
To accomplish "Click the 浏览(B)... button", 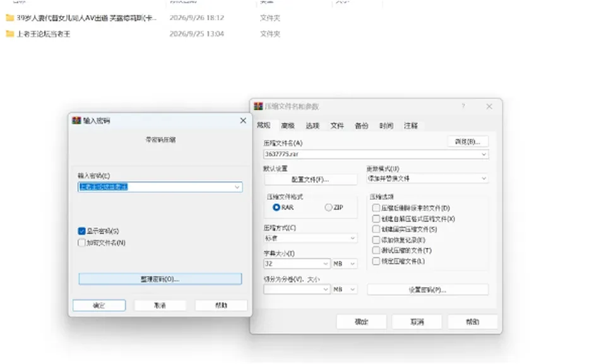I will [x=468, y=141].
